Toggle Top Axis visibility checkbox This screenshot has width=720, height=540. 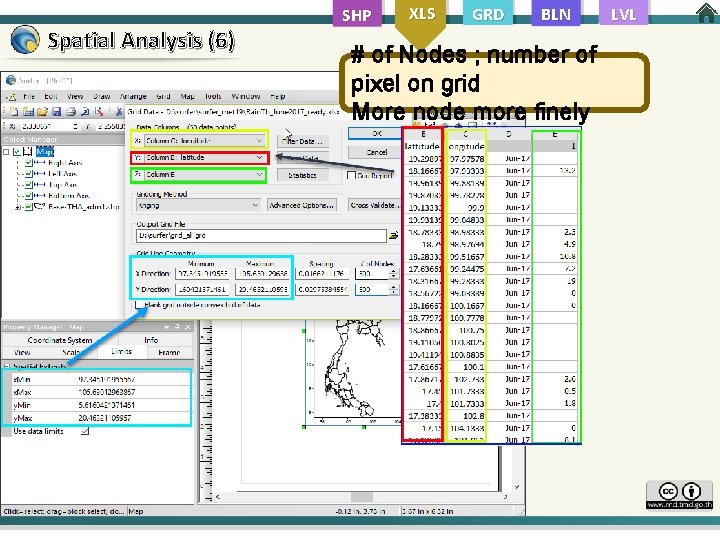tap(28, 185)
